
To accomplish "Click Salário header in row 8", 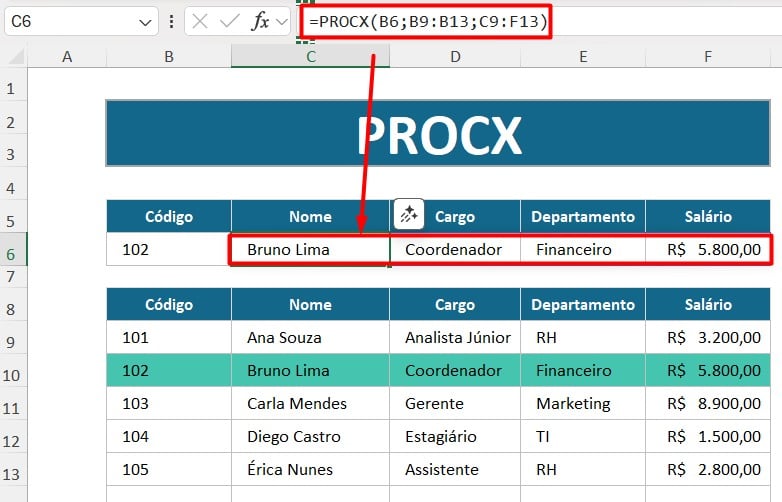I will click(x=708, y=304).
